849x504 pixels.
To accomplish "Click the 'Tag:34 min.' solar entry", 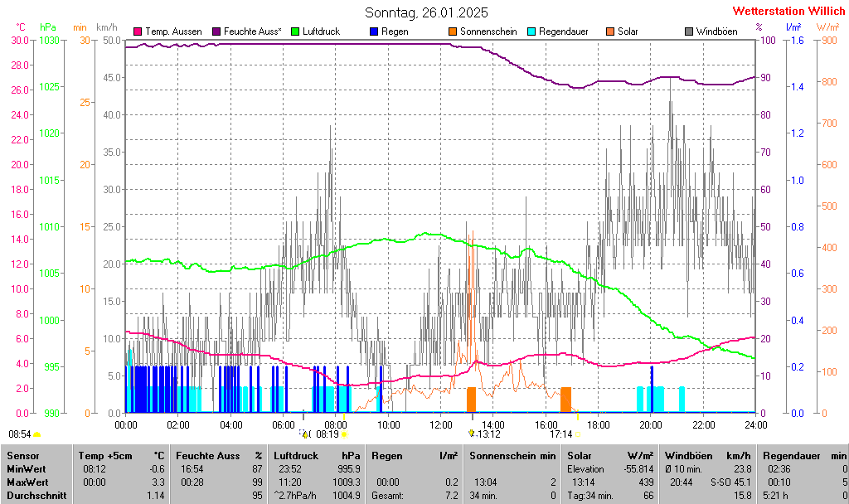I will click(590, 496).
